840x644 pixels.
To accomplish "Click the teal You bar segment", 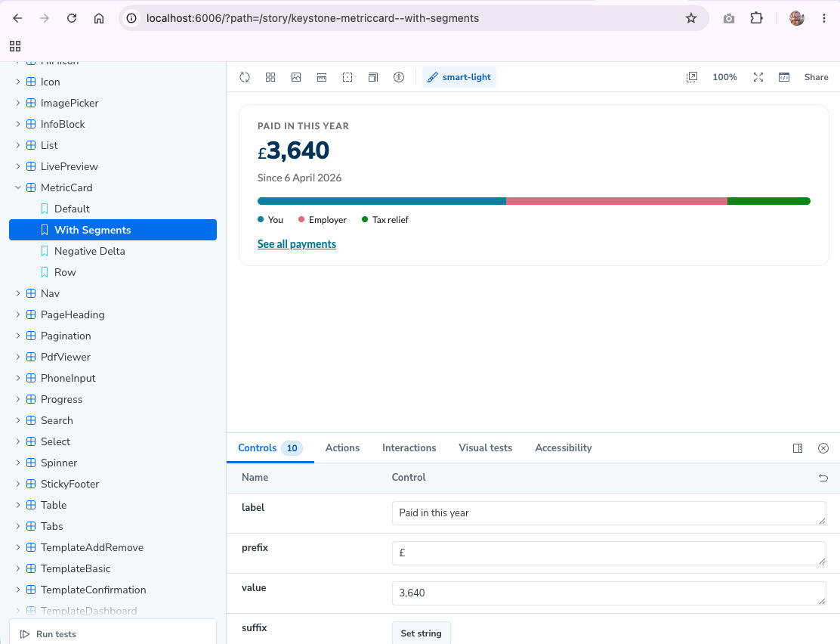I will 381,201.
